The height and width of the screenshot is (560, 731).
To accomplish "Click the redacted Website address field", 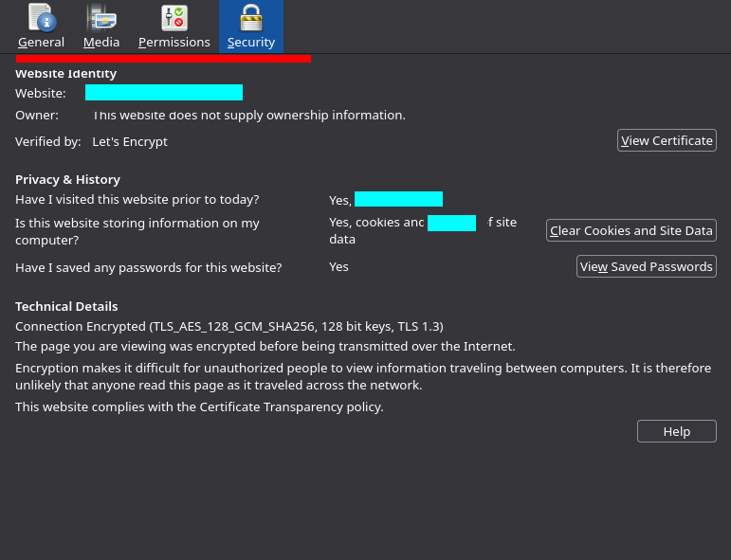I will [x=164, y=93].
